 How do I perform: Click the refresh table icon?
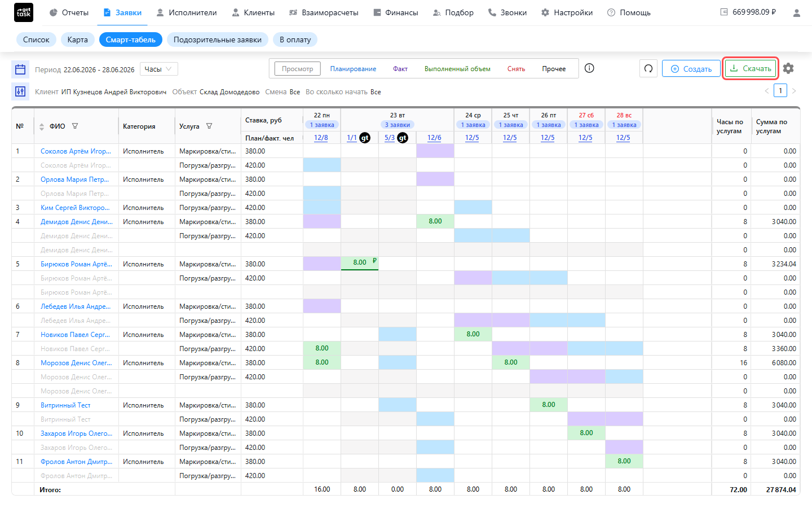click(x=648, y=69)
